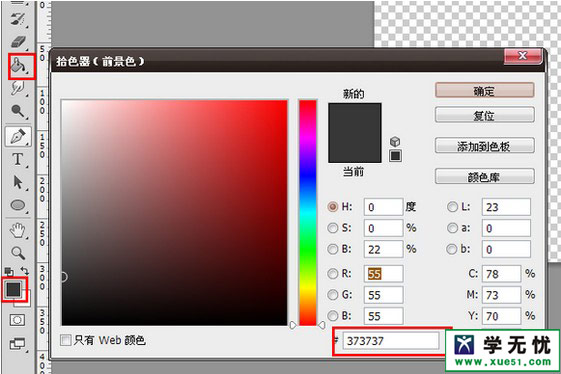The width and height of the screenshot is (561, 374).
Task: Click the Lab a value field
Action: click(x=506, y=228)
